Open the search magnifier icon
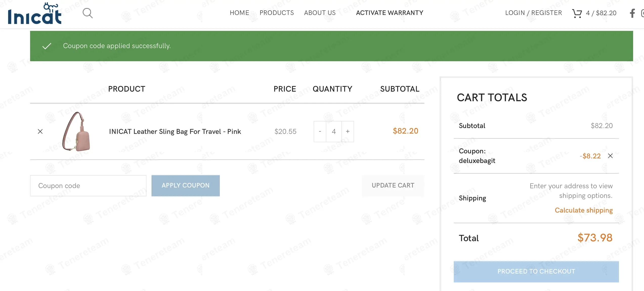 coord(88,13)
